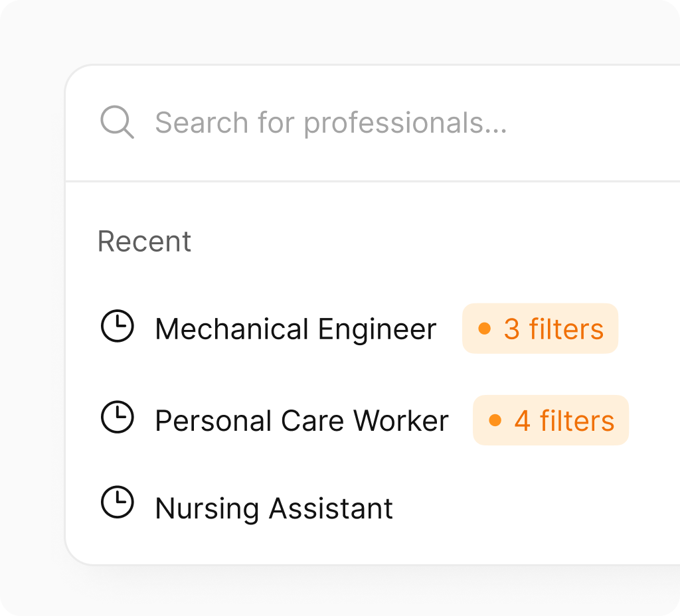Expand filters applied to Personal Care Worker search
The height and width of the screenshot is (616, 680).
coord(551,419)
